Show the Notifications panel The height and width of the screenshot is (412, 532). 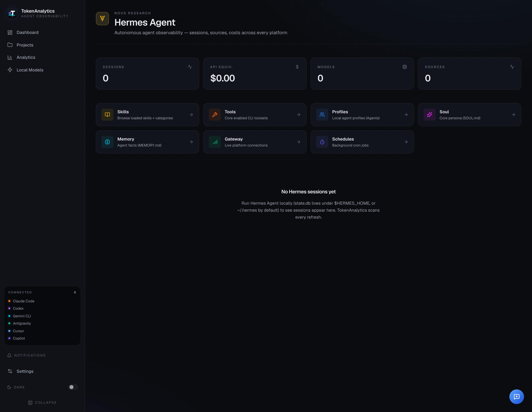(x=30, y=356)
